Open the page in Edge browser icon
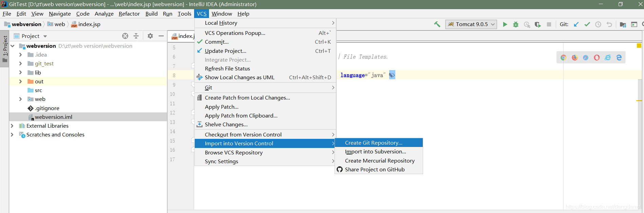The width and height of the screenshot is (644, 213). 619,58
